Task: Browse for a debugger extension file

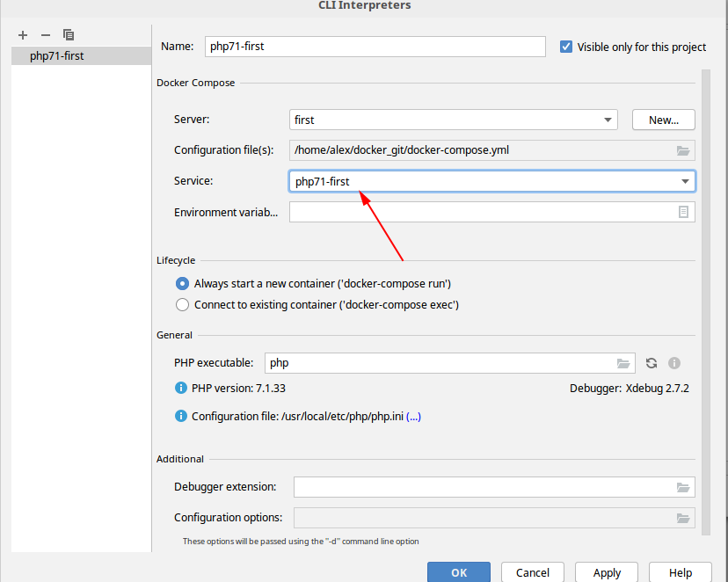Action: pyautogui.click(x=683, y=486)
